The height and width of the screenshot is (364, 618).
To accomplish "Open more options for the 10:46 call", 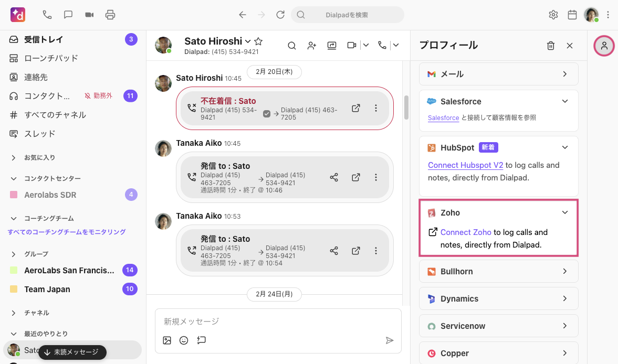I will (x=376, y=177).
